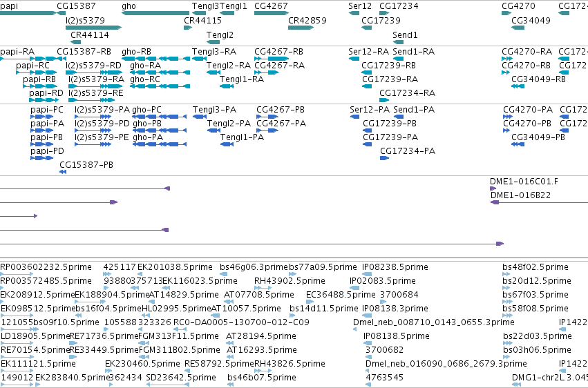Select protein gho-PA
This screenshot has width=588, height=388.
[160, 144]
